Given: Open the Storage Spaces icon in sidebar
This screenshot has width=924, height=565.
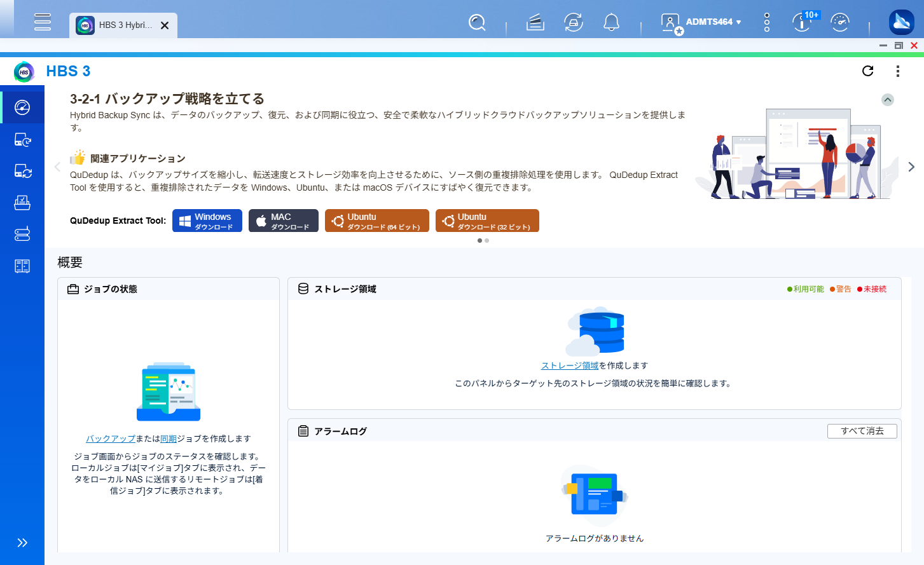Looking at the screenshot, I should click(22, 234).
